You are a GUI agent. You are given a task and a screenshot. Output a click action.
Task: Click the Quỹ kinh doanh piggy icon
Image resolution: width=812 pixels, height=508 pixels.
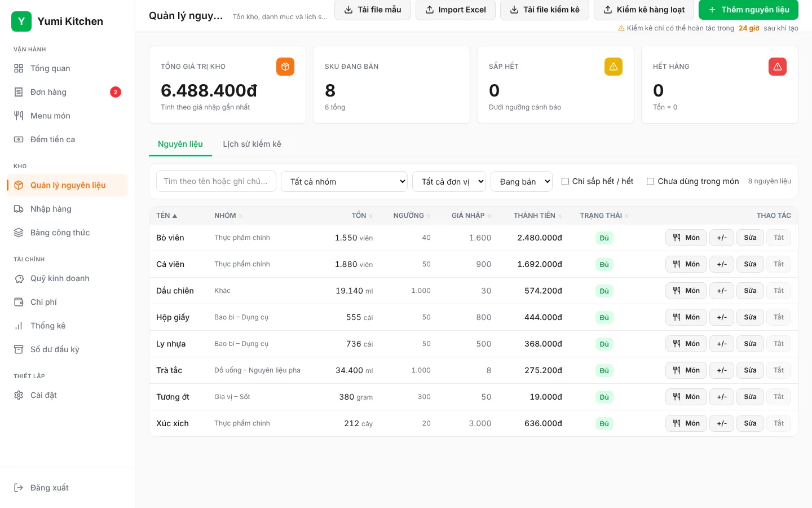pyautogui.click(x=19, y=278)
